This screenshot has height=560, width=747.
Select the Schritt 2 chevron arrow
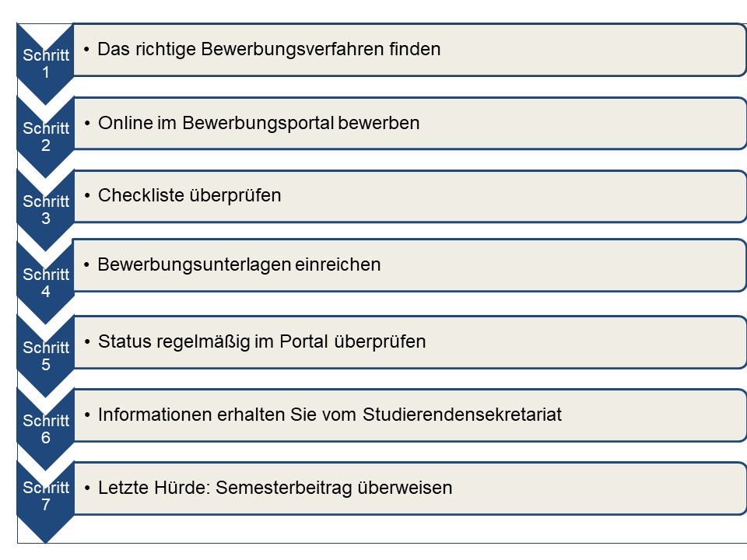pyautogui.click(x=46, y=137)
